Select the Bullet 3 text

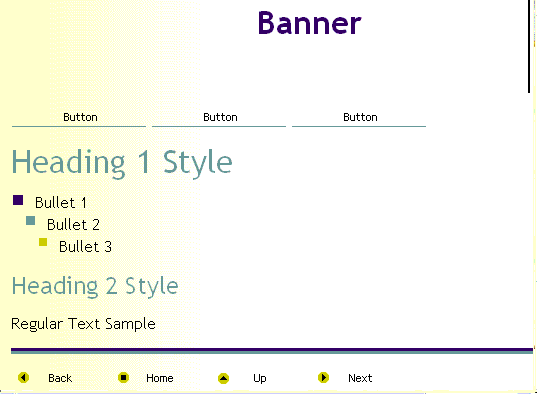point(85,246)
